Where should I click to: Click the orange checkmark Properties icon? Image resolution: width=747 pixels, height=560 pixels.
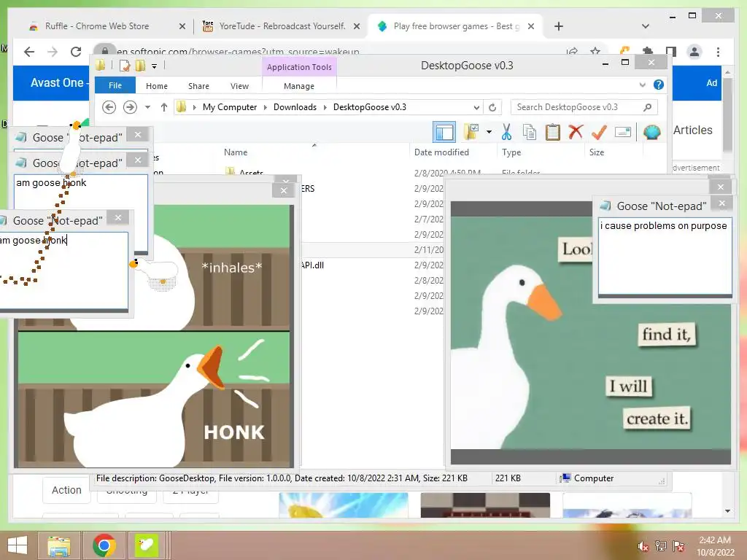tap(599, 132)
